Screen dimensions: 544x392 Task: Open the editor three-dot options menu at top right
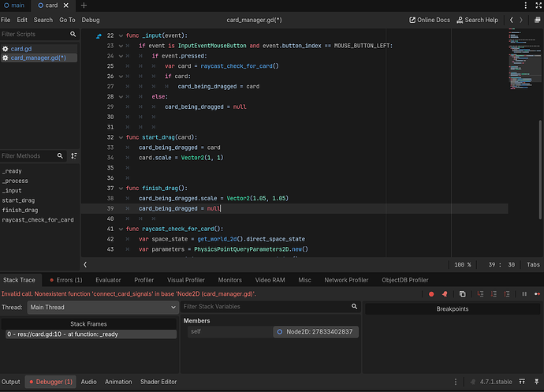[x=526, y=6]
